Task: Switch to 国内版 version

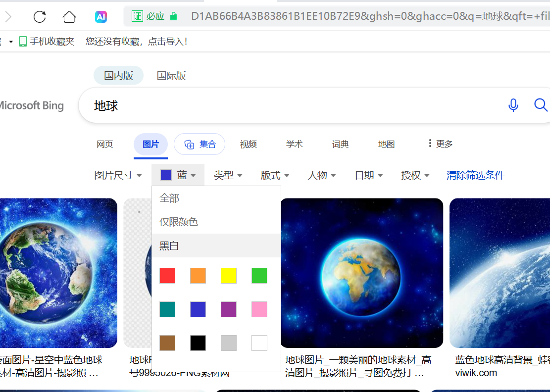Action: point(118,75)
